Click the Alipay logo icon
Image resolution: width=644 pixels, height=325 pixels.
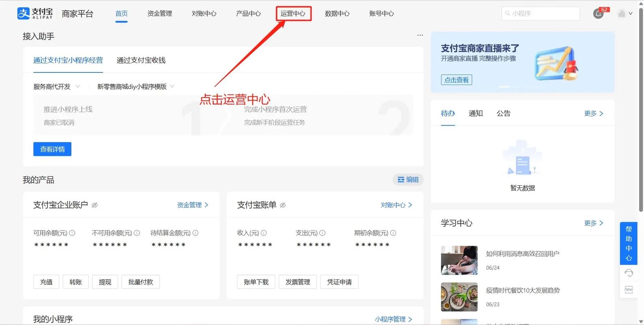(24, 13)
